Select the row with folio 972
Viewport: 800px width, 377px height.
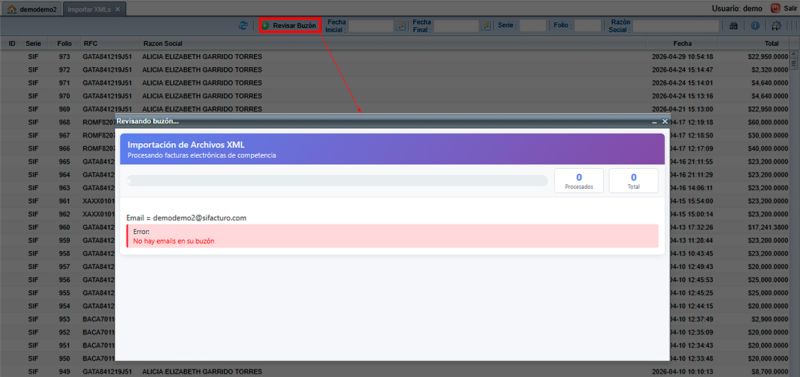coord(396,69)
